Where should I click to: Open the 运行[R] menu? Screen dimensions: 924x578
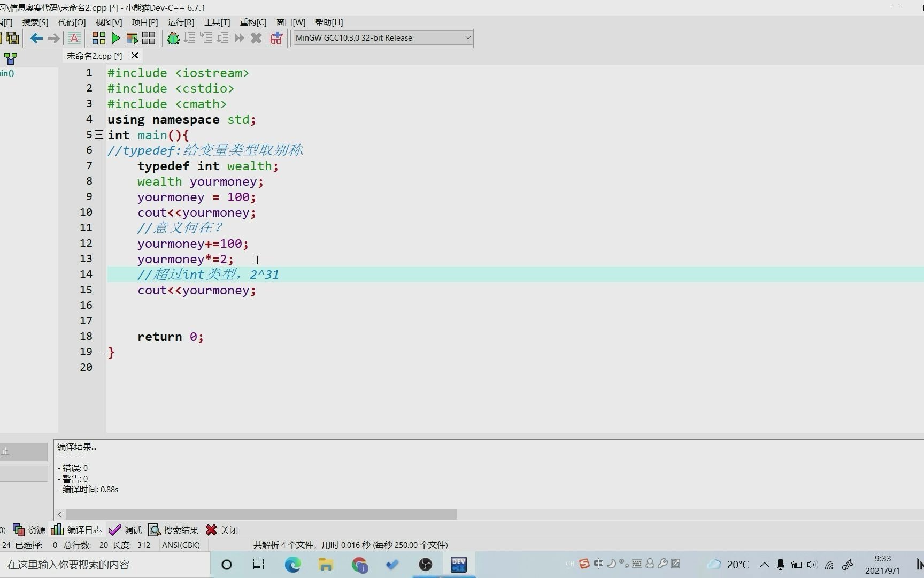[181, 22]
